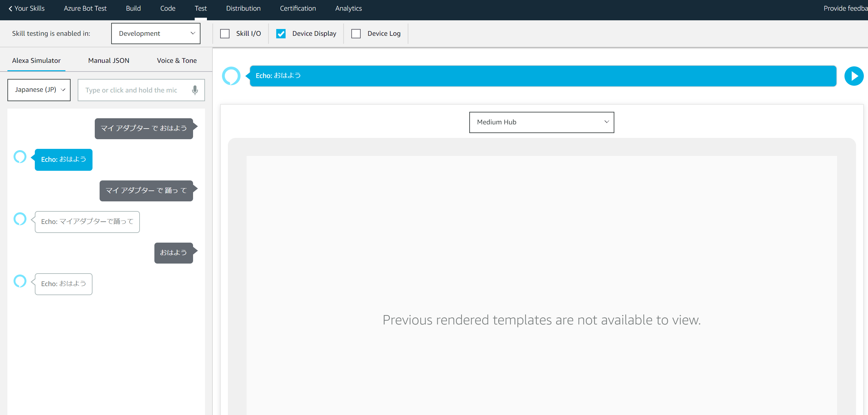The width and height of the screenshot is (868, 415).
Task: Open the Medium Hub device dropdown
Action: coord(541,122)
